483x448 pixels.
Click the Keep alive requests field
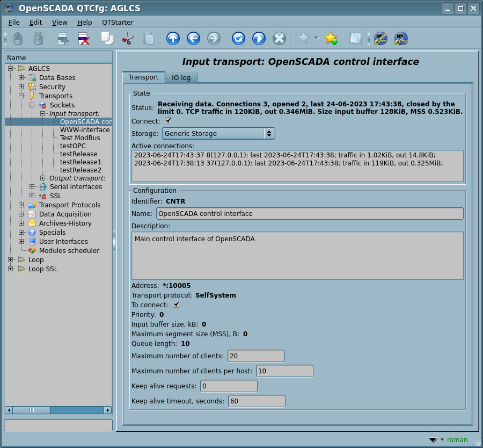pyautogui.click(x=229, y=386)
